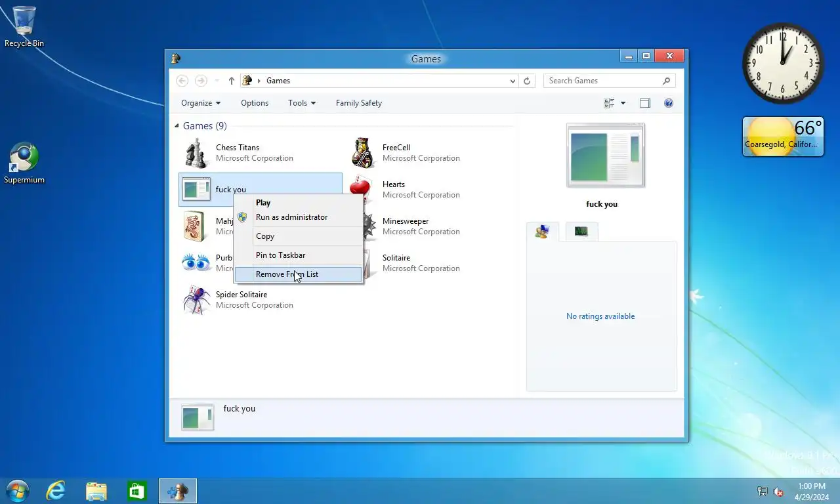
Task: Launch Internet Explorer from the taskbar
Action: coord(56,491)
